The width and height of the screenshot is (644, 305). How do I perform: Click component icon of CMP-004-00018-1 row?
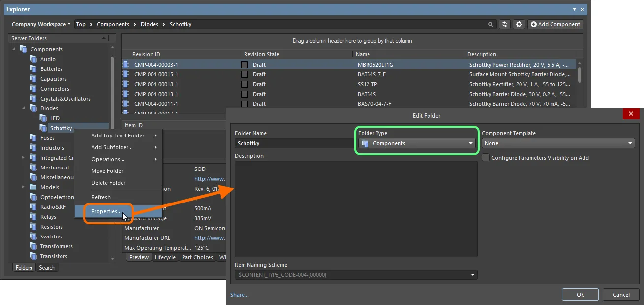pyautogui.click(x=126, y=84)
